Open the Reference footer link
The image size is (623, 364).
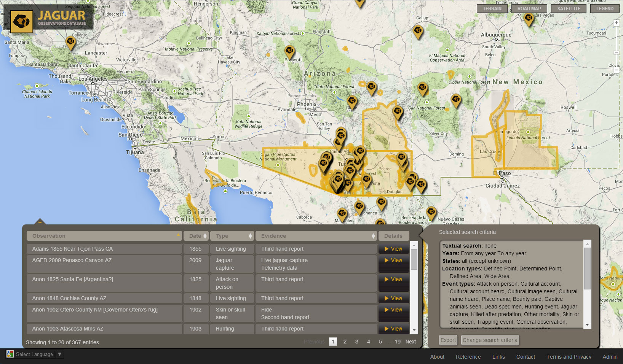[468, 357]
